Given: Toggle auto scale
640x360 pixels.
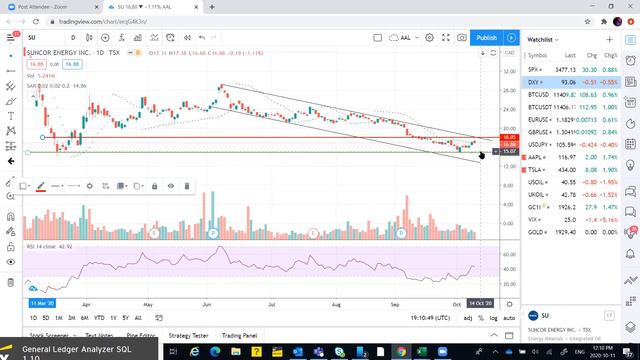Looking at the screenshot, I should [509, 318].
